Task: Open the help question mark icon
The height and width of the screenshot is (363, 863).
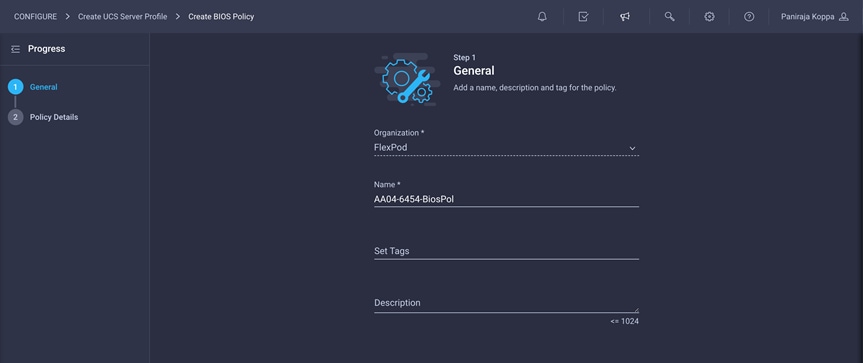Action: tap(749, 16)
